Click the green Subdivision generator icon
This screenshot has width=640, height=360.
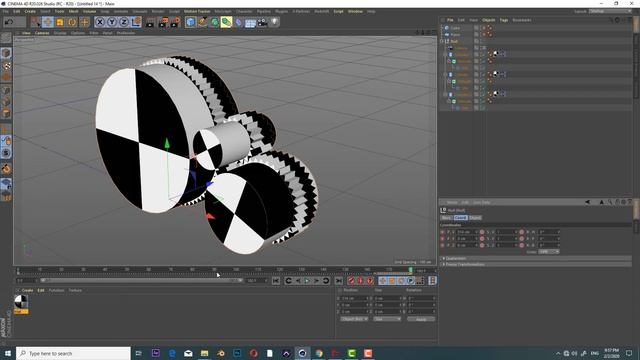[214, 22]
